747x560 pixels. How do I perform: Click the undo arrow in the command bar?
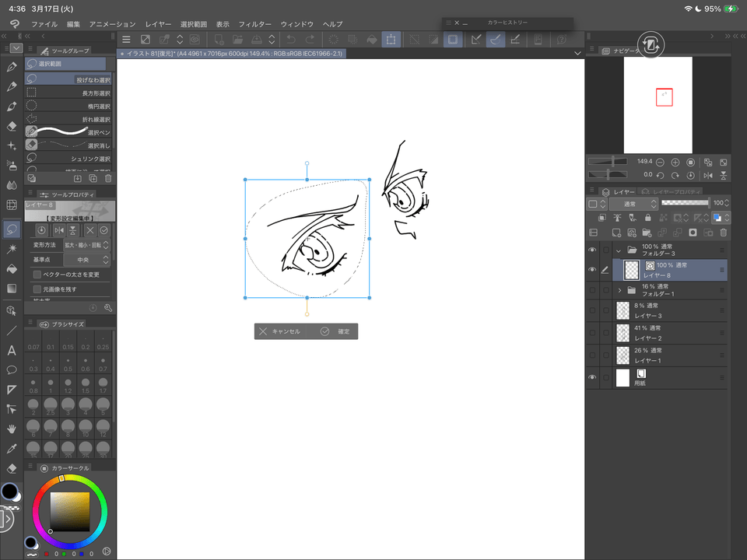(x=290, y=40)
